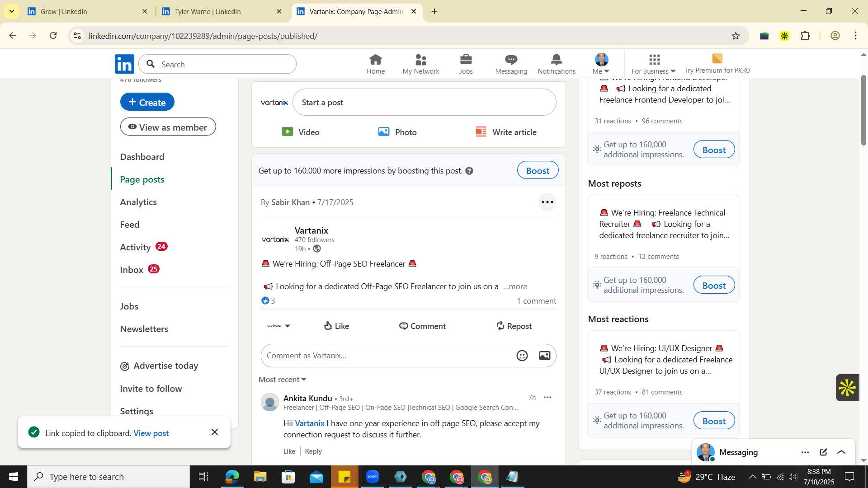Screen dimensions: 868x488
Task: Click Start a post box
Action: coord(424,102)
